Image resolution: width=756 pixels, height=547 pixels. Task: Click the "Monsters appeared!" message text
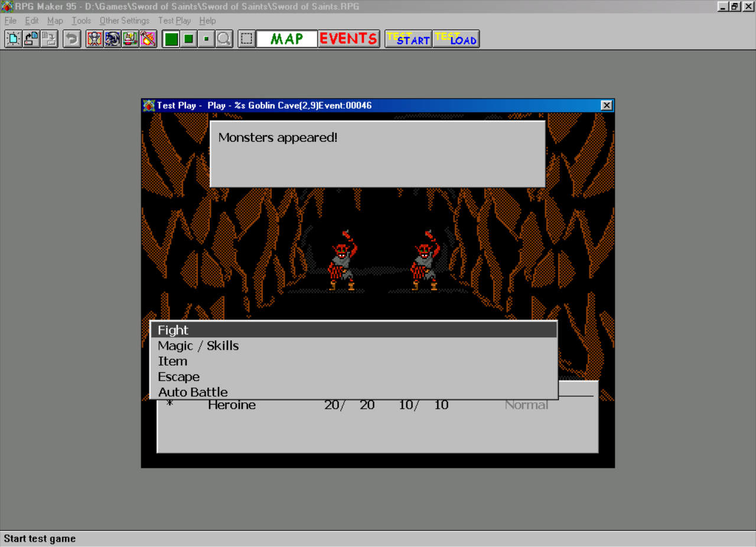pos(278,138)
